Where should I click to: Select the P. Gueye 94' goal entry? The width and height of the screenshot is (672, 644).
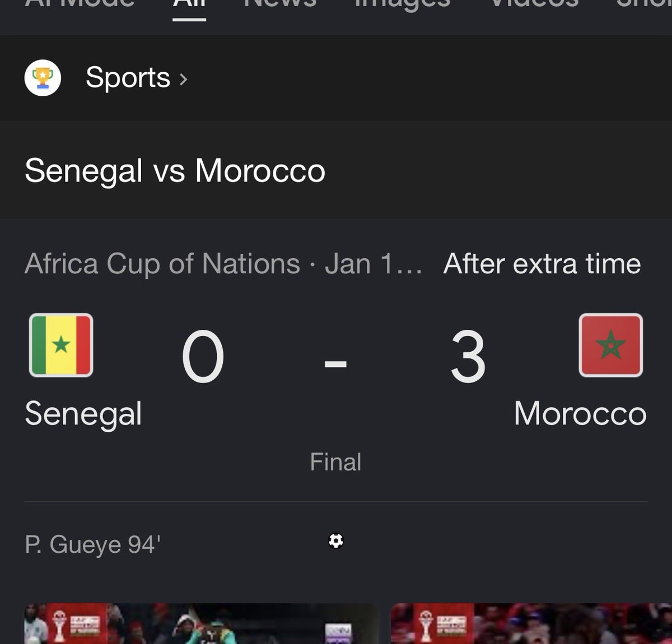coord(93,544)
